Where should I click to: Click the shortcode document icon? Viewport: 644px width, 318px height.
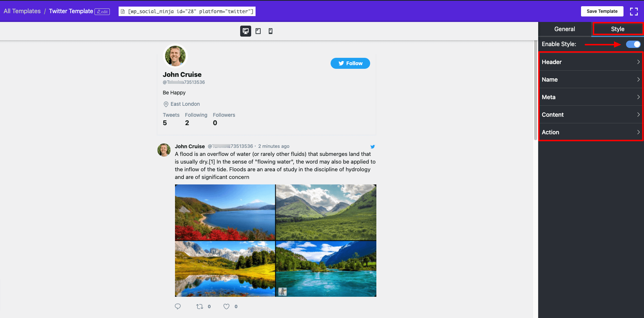pos(123,11)
